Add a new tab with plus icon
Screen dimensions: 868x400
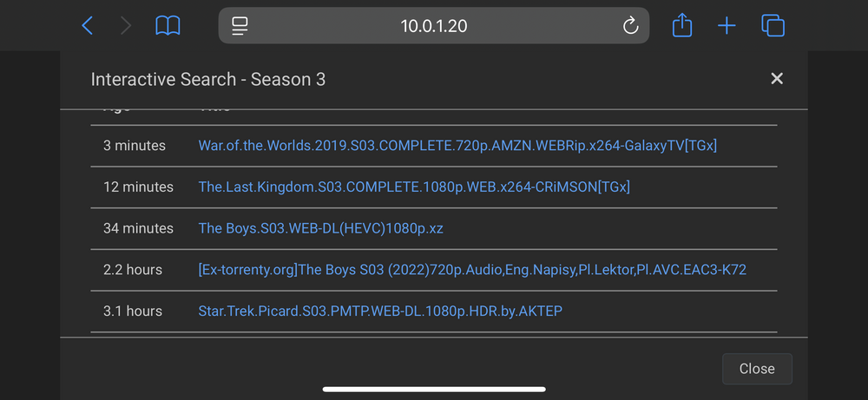click(727, 25)
